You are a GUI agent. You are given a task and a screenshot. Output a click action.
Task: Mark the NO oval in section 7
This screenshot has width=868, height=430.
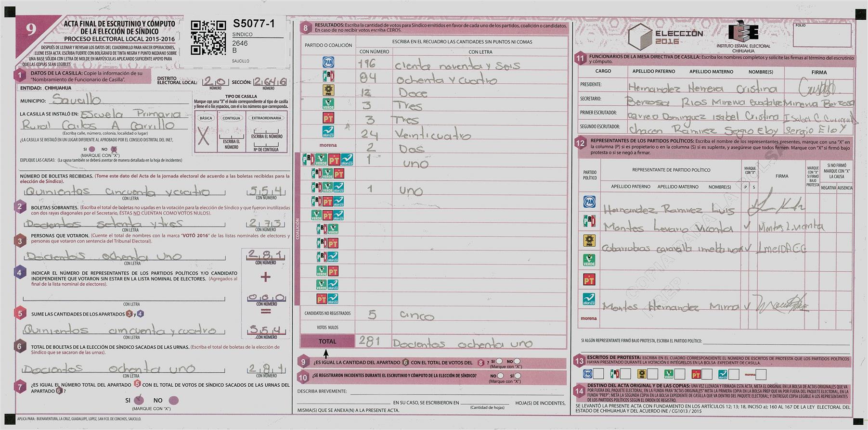click(x=174, y=400)
